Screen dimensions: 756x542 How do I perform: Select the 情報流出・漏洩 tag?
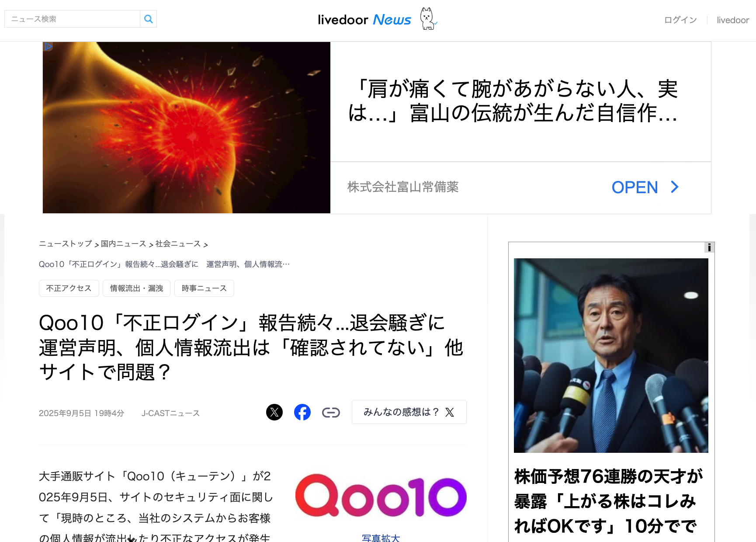137,288
